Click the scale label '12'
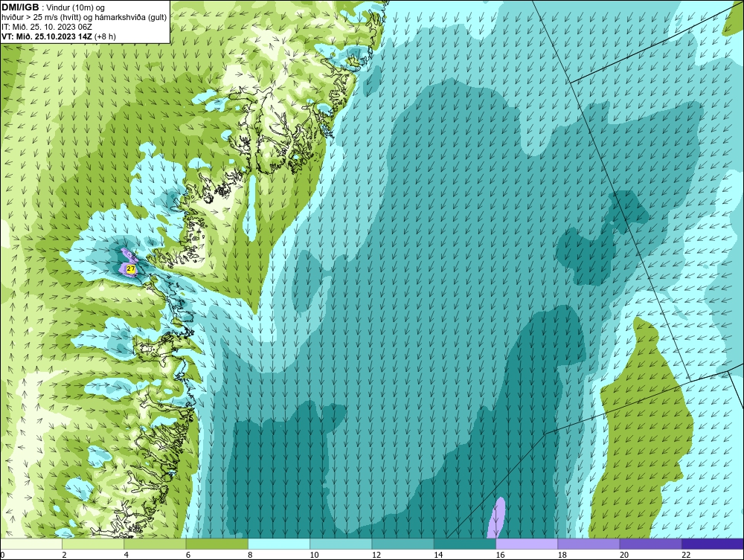This screenshot has height=560, width=744. click(376, 556)
